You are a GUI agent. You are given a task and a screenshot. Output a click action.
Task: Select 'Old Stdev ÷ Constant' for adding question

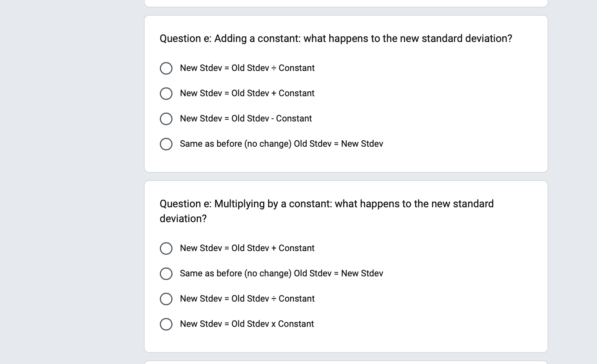point(166,68)
